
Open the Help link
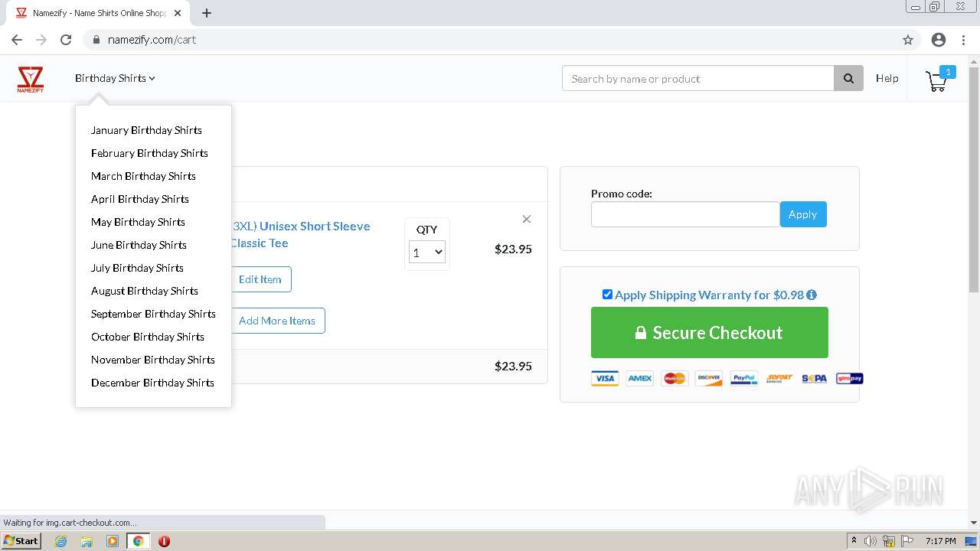pyautogui.click(x=887, y=78)
